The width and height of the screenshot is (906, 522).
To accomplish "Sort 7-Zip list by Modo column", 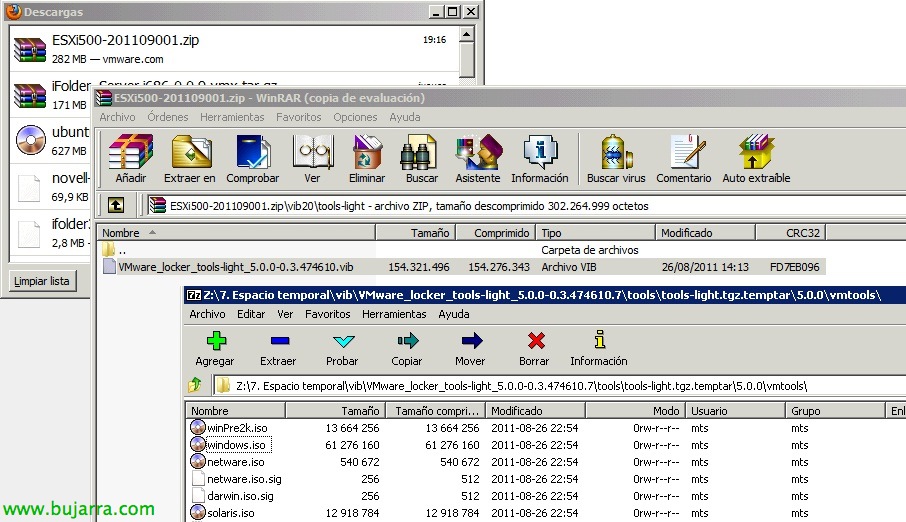I will click(x=635, y=410).
